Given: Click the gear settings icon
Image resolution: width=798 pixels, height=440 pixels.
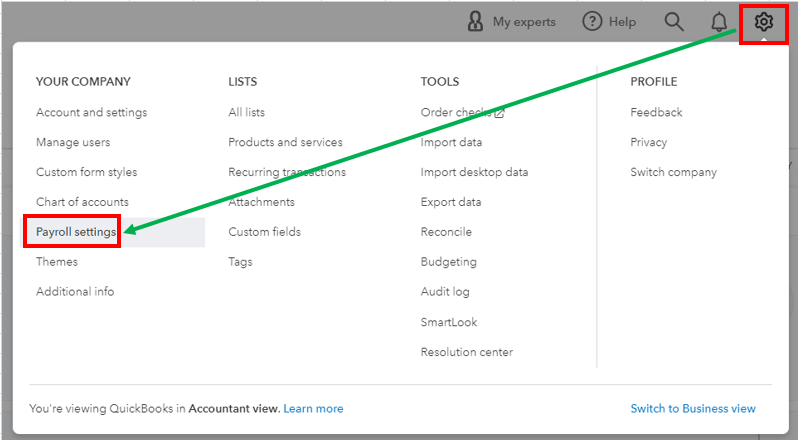Looking at the screenshot, I should coord(764,21).
